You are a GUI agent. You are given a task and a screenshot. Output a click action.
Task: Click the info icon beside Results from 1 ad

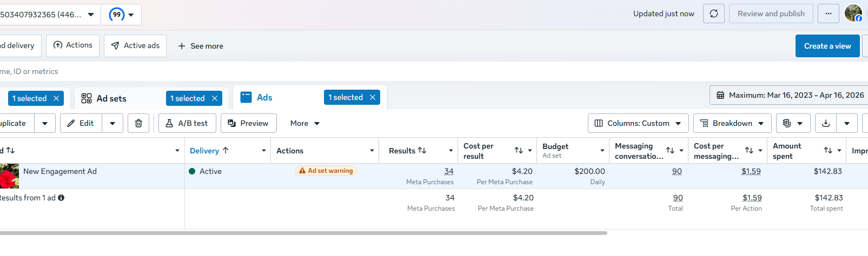click(61, 198)
